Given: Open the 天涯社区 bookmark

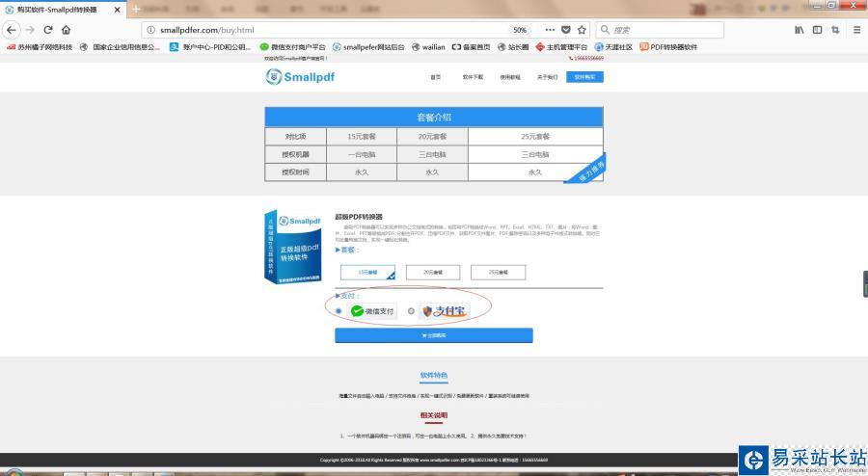Looking at the screenshot, I should [613, 47].
